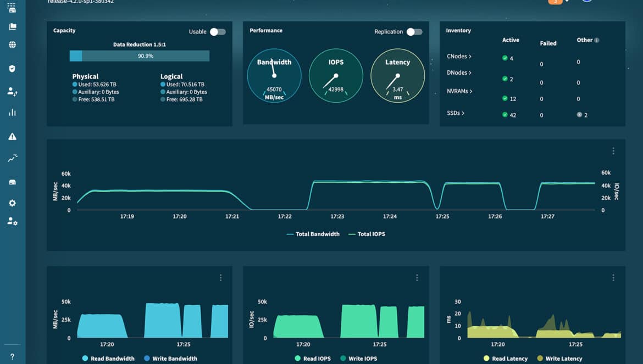This screenshot has width=643, height=364.
Task: Click the 'Failed' inventory column header
Action: [x=548, y=43]
